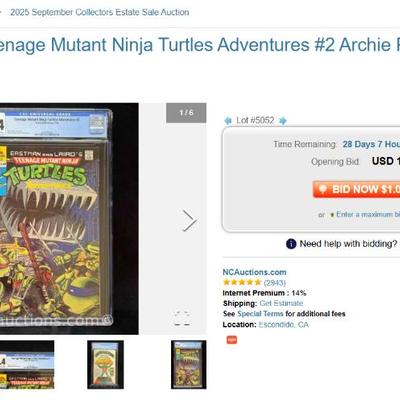The image size is (400, 400).
Task: Open Escondido, CA location link
Action: pyautogui.click(x=284, y=325)
